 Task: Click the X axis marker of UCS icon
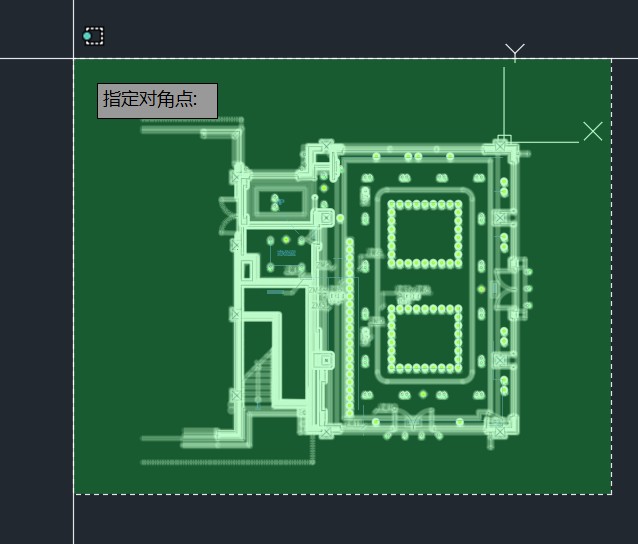593,131
